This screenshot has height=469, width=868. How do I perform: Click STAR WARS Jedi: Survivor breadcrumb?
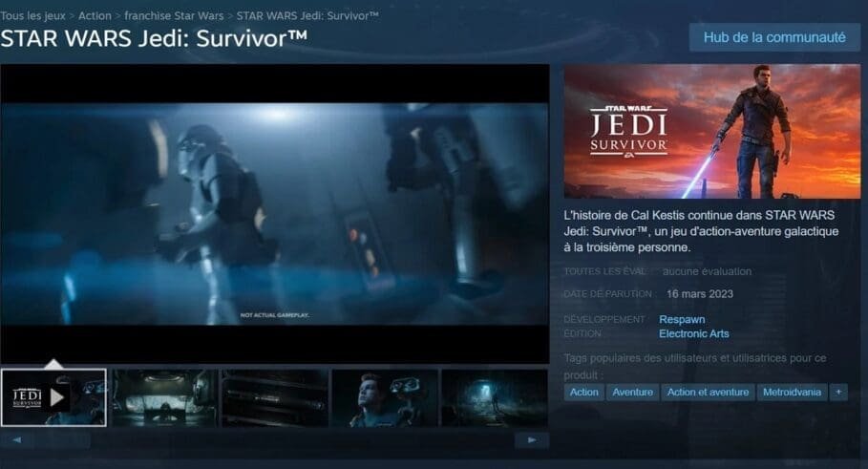tap(307, 16)
